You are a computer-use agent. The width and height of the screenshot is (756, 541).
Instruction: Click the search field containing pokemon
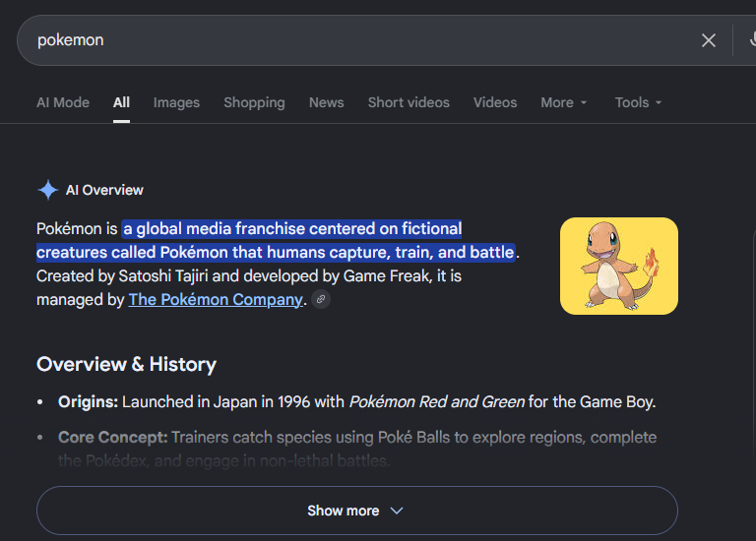(356, 40)
